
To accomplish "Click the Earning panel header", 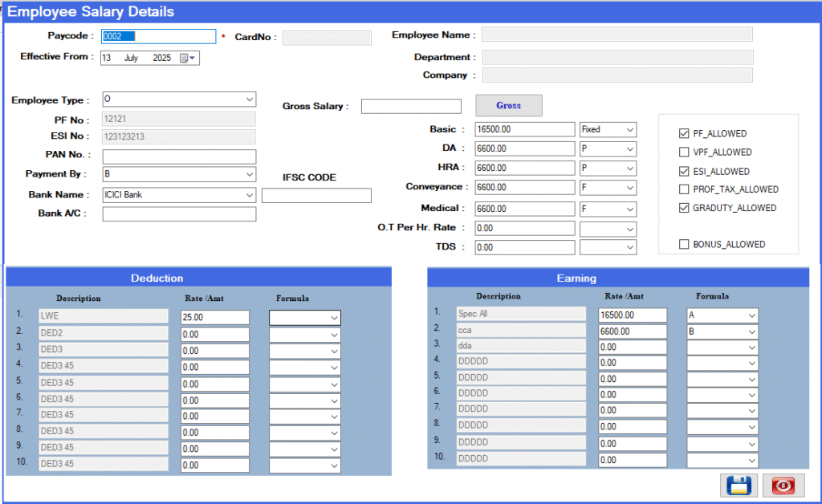I will click(618, 278).
